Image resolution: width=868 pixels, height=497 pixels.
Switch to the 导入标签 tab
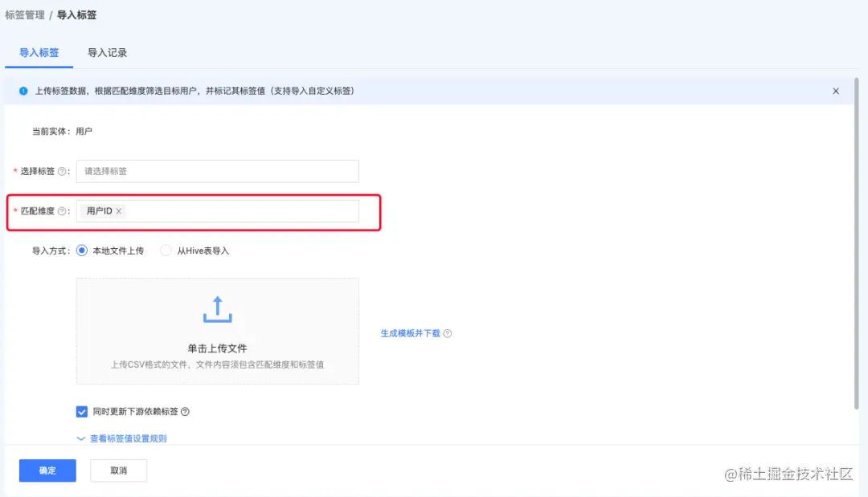click(39, 52)
